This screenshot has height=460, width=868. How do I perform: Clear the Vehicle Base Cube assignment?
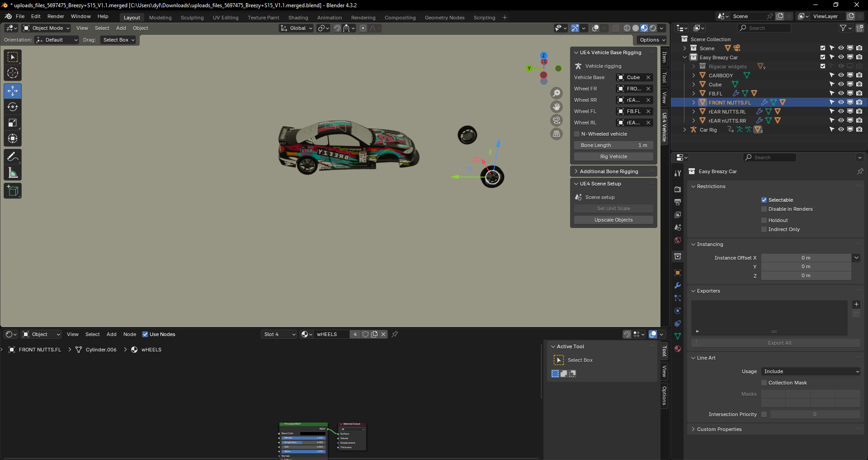(x=648, y=77)
